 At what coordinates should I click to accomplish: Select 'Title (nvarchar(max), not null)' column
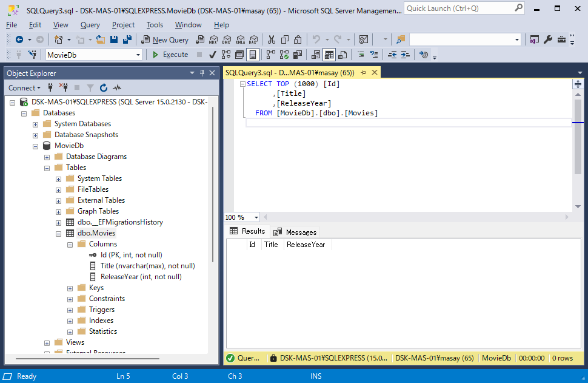148,266
